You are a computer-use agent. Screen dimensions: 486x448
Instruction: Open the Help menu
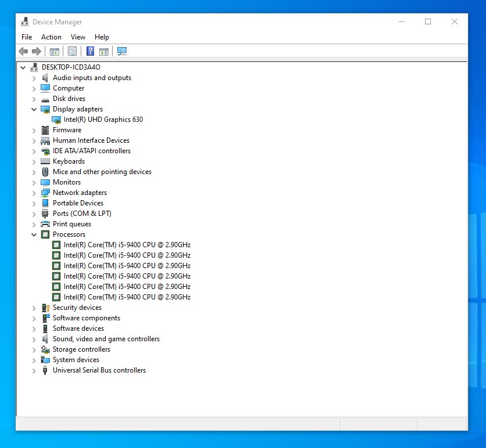point(102,37)
